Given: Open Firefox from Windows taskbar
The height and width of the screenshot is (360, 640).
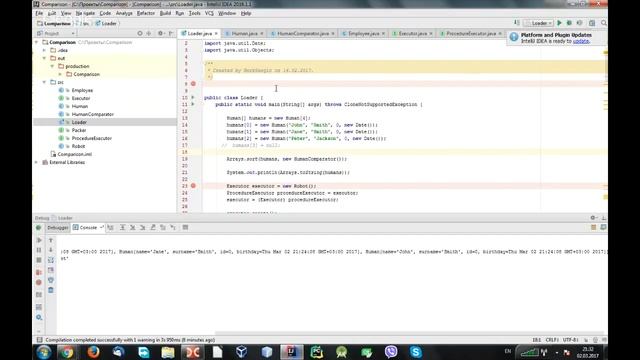Looking at the screenshot, I should coord(93,352).
